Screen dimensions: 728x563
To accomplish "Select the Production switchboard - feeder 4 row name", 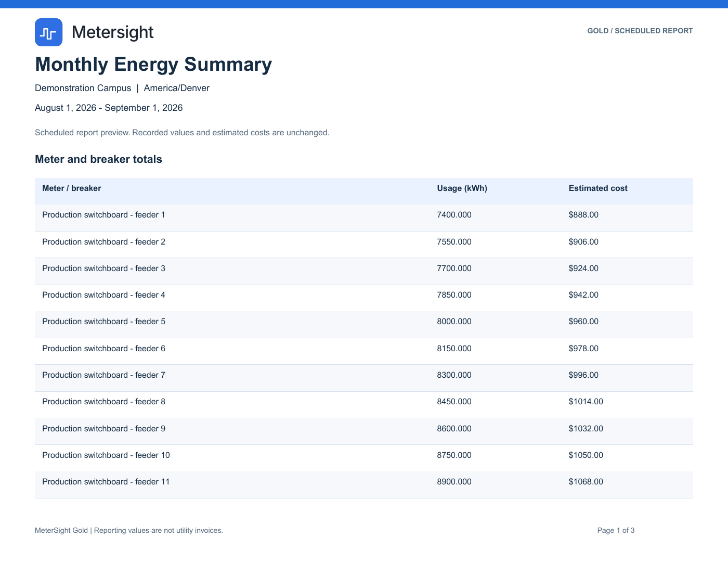I will tap(104, 295).
